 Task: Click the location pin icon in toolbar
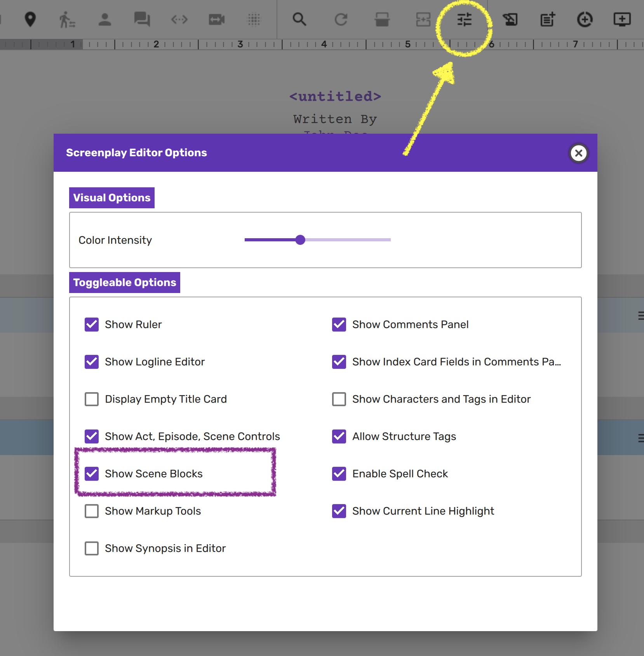(30, 19)
